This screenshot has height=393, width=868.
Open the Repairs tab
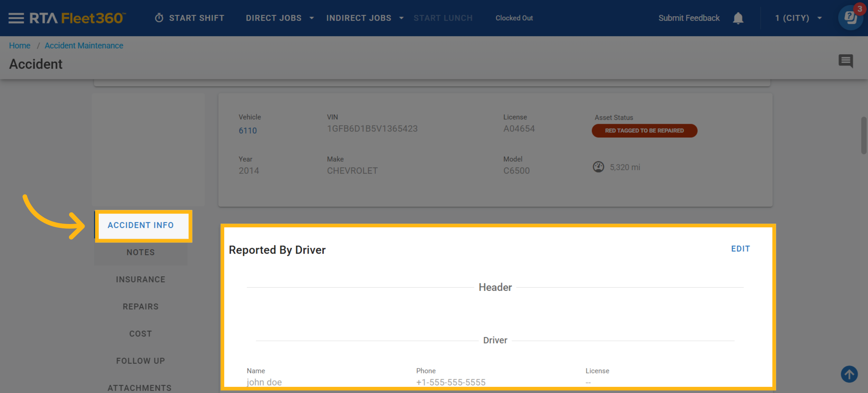141,307
